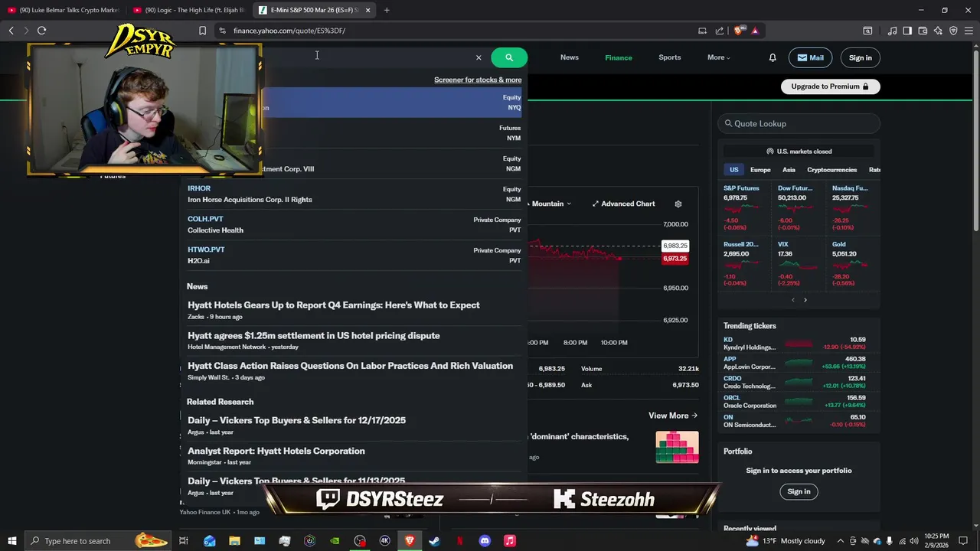Click Sign in button under Portfolio
980x551 pixels.
tap(799, 491)
